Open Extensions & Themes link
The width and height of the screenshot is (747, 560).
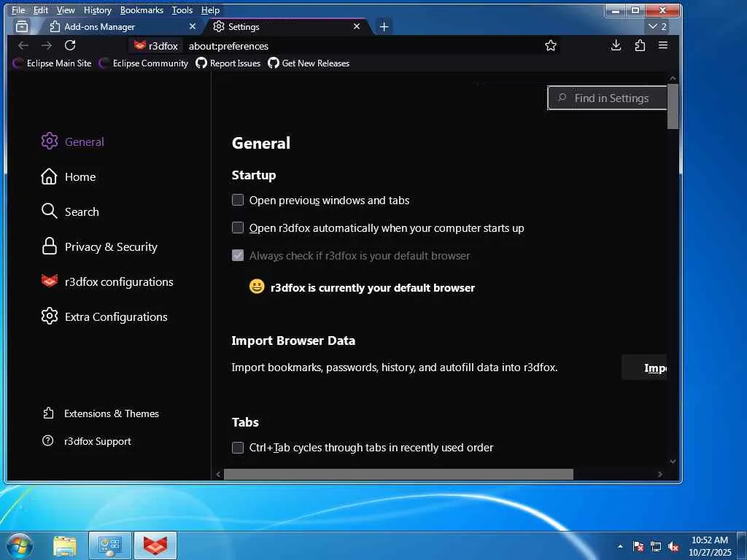(101, 413)
